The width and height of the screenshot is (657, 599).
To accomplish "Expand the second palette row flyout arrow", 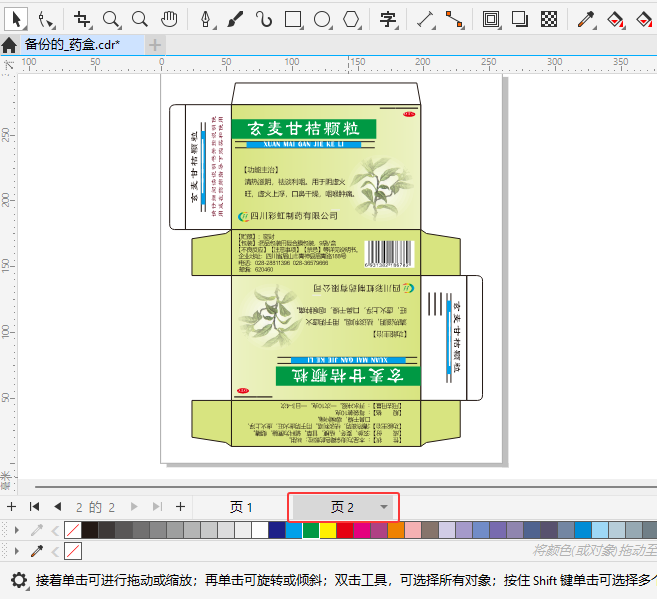I will pyautogui.click(x=17, y=551).
